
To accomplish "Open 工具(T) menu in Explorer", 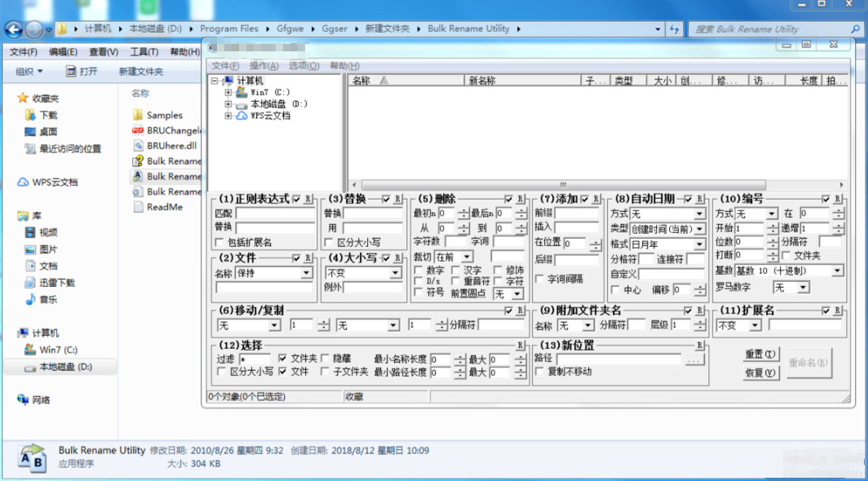I will click(x=144, y=52).
